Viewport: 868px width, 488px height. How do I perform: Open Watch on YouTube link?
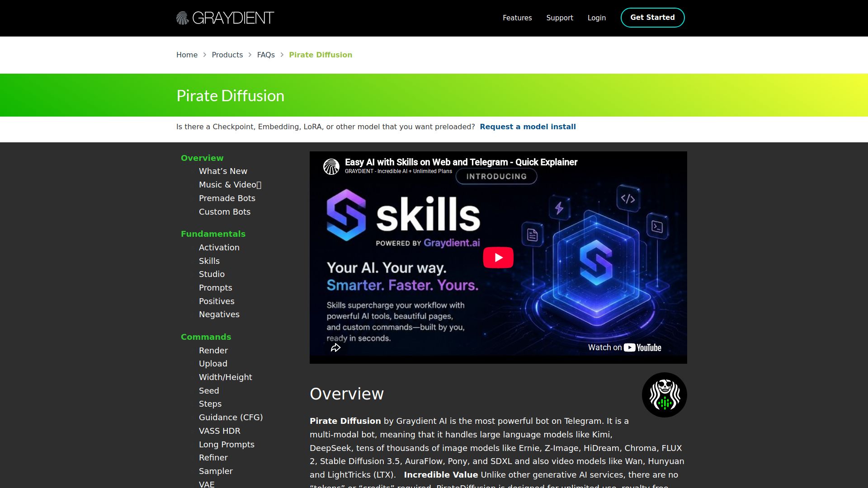point(624,347)
